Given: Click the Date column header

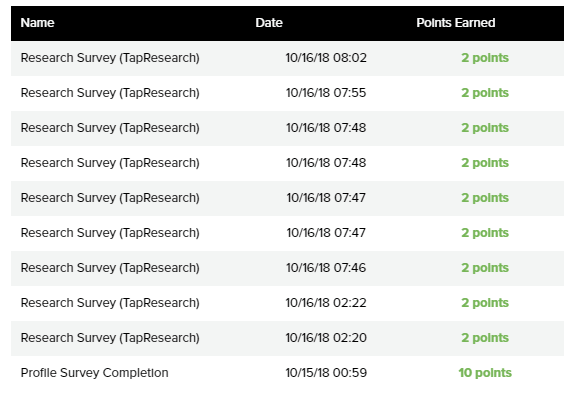Looking at the screenshot, I should (269, 23).
